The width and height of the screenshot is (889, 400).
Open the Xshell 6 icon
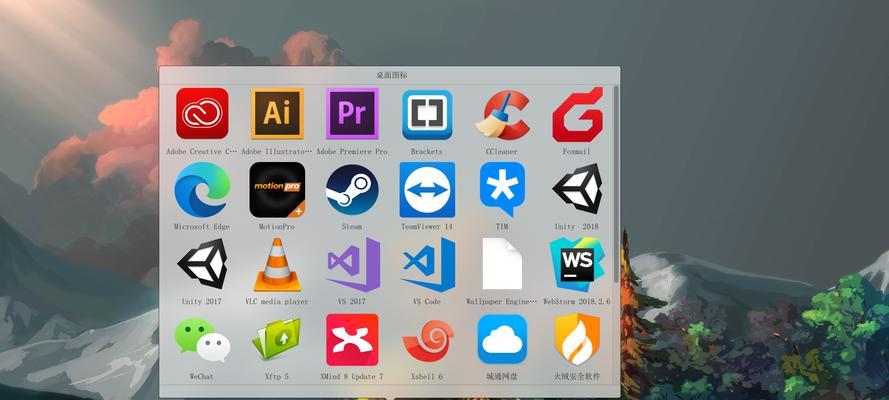pyautogui.click(x=428, y=340)
